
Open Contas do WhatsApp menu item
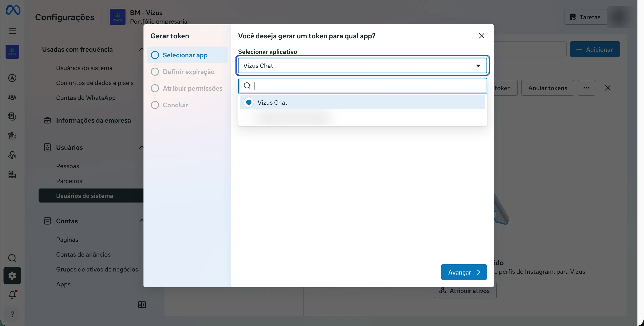86,98
